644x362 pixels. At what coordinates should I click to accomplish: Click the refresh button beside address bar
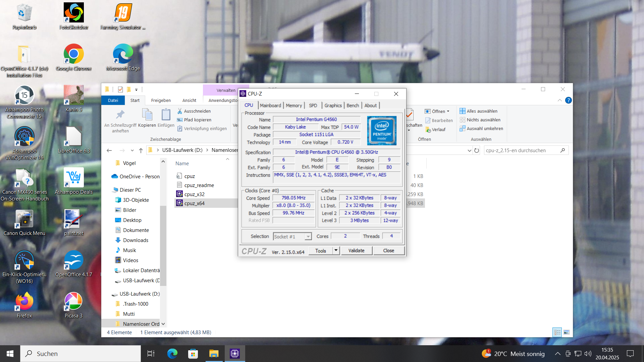[476, 150]
